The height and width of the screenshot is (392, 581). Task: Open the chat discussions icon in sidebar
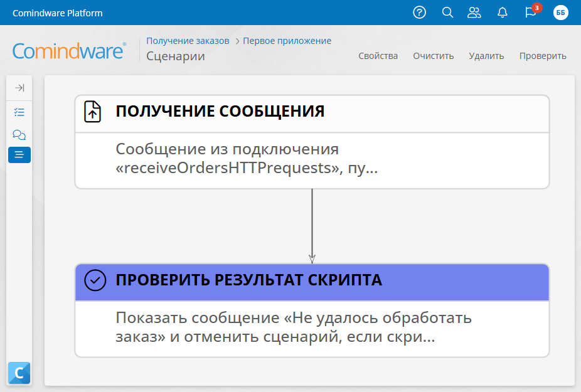[19, 134]
